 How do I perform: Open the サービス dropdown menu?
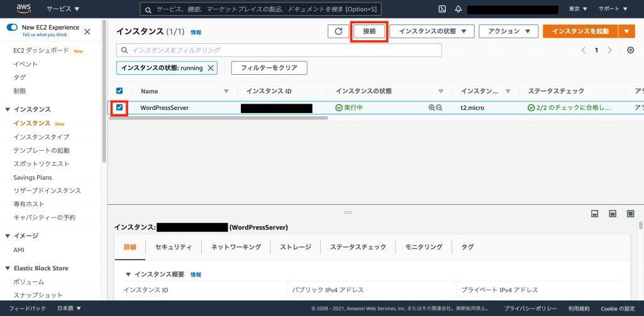(63, 9)
